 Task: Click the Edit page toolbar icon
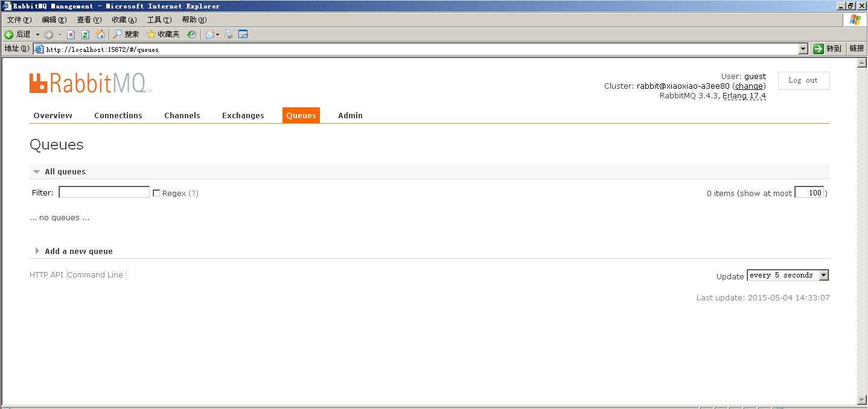pyautogui.click(x=243, y=34)
